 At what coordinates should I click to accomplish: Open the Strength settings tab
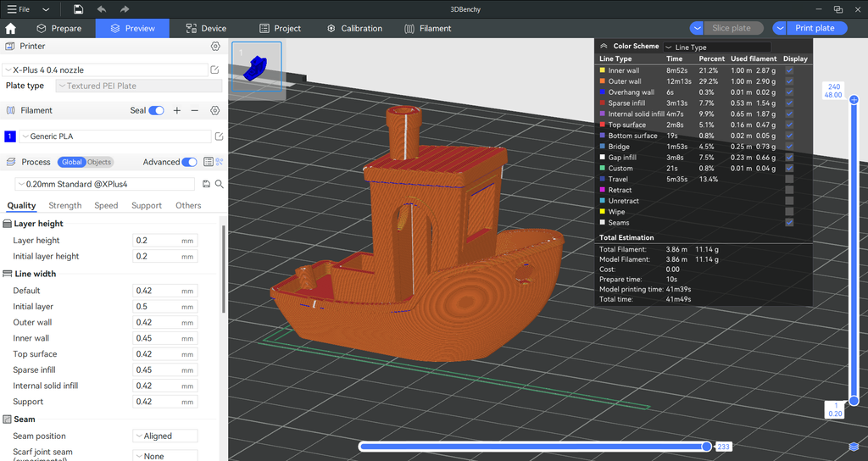pos(64,205)
